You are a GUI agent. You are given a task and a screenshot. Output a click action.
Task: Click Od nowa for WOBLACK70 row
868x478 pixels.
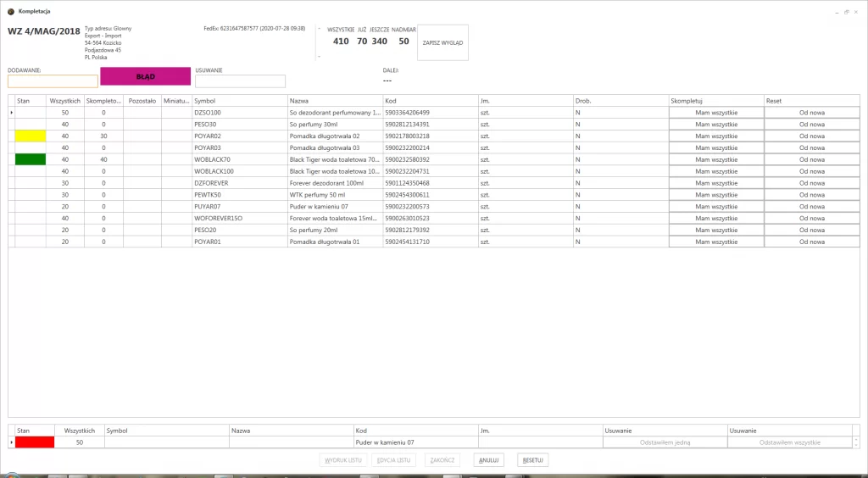812,159
